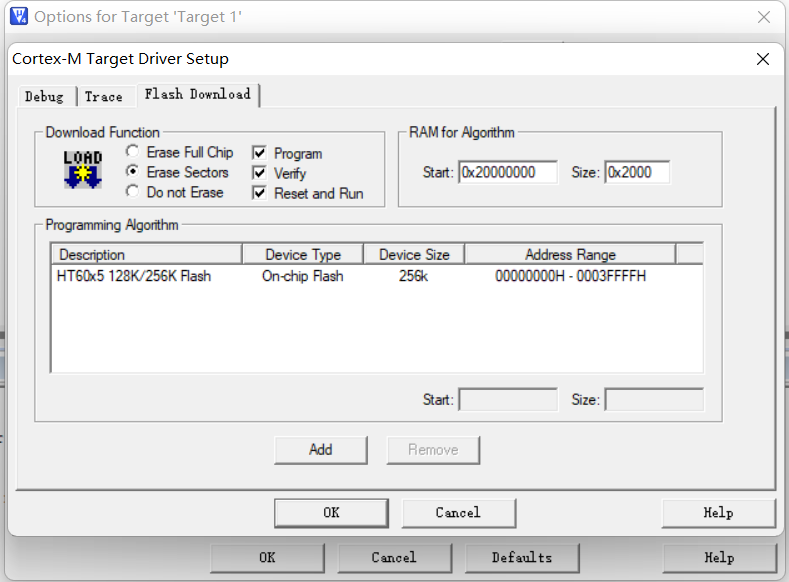The height and width of the screenshot is (582, 789).
Task: Click Help in Options for Target window
Action: coord(720,558)
